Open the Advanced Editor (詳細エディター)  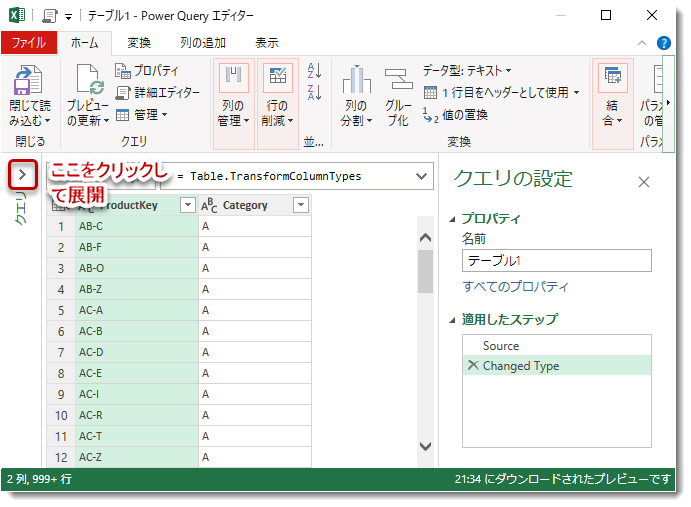(157, 93)
